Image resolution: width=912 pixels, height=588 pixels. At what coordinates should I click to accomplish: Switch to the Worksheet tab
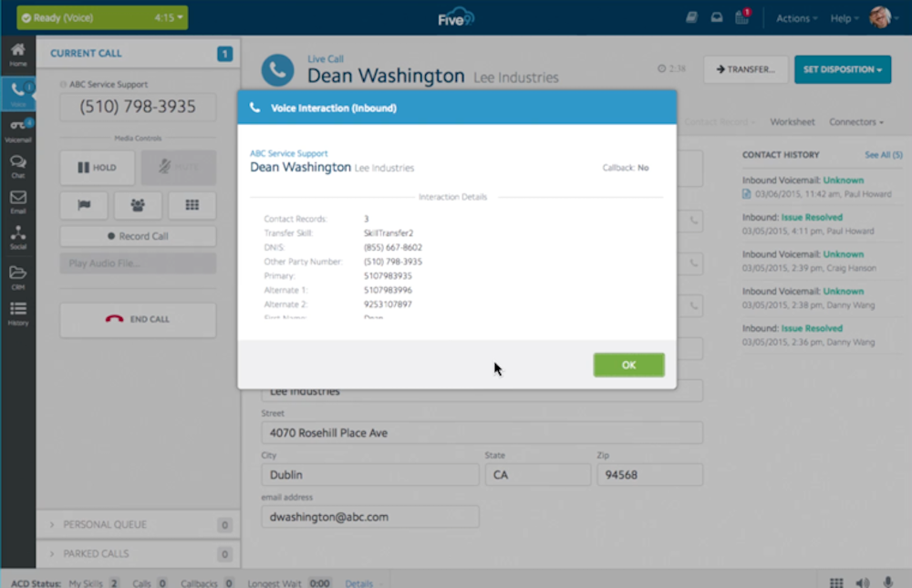[793, 121]
